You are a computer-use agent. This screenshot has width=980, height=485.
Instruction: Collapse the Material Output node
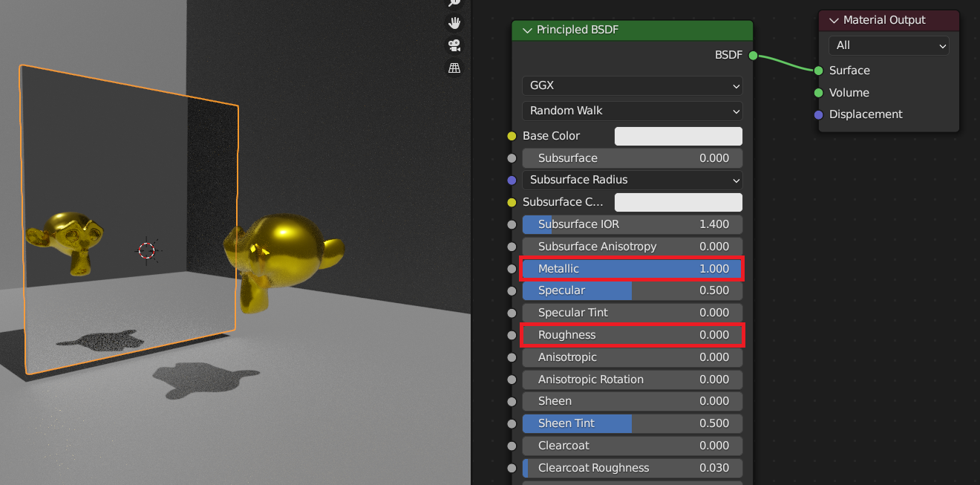click(834, 21)
